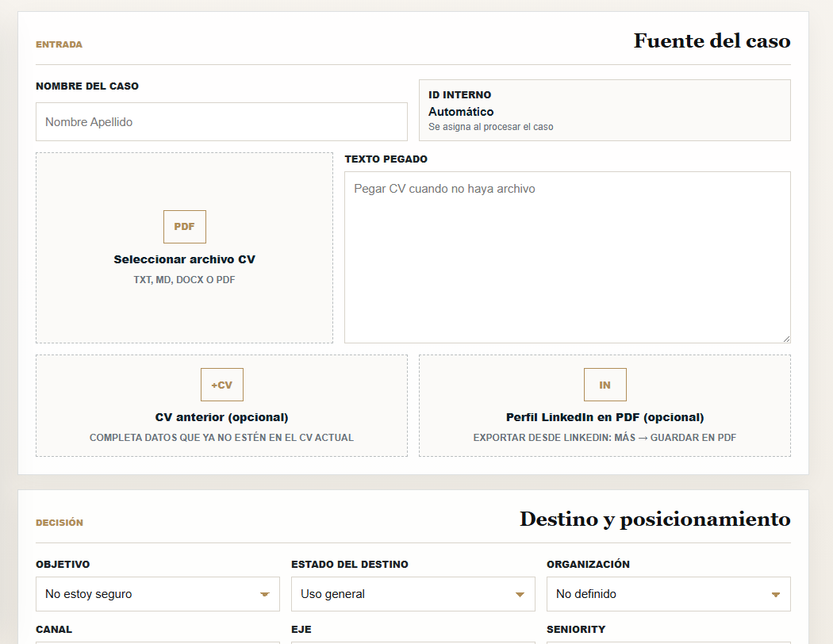Click the 'ENTRADA' section label
This screenshot has height=644, width=833.
[x=59, y=44]
